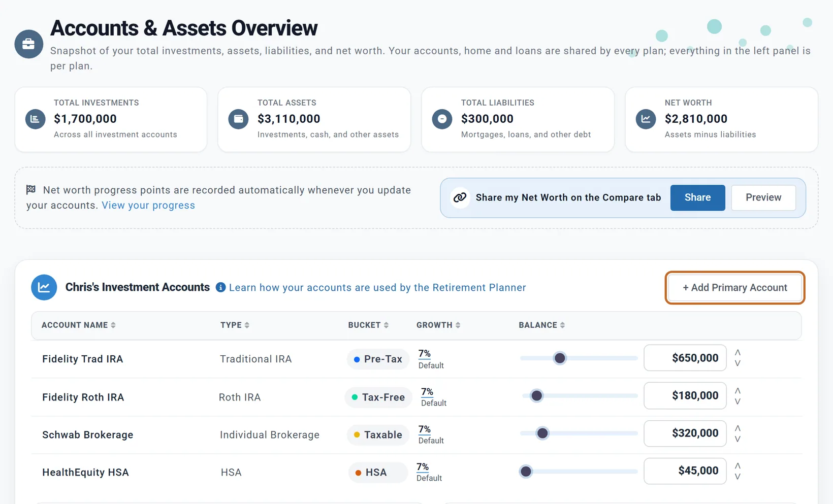
Task: Sort table by Bucket column
Action: [368, 325]
